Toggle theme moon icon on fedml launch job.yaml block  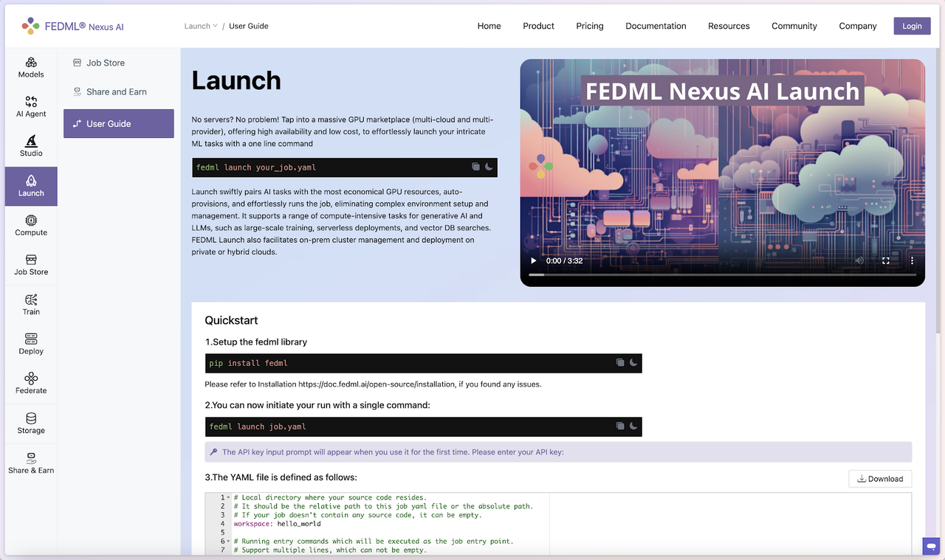(x=633, y=426)
